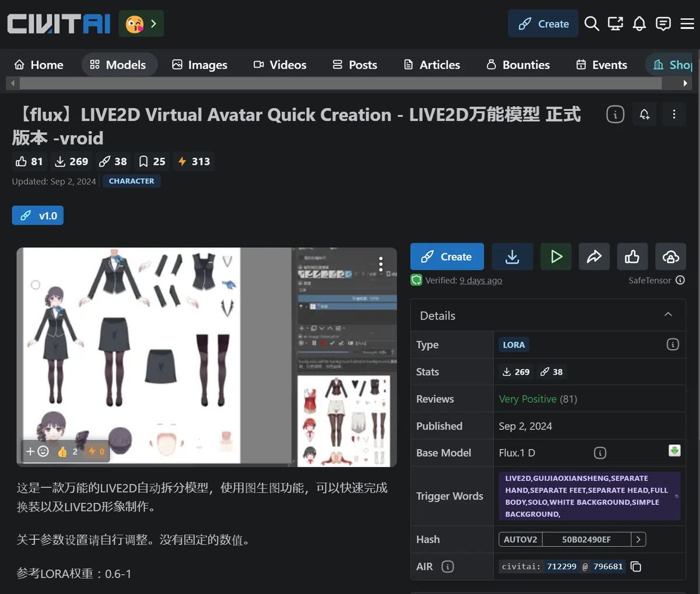Expand next hash type arrow
This screenshot has height=594, width=700.
(639, 539)
